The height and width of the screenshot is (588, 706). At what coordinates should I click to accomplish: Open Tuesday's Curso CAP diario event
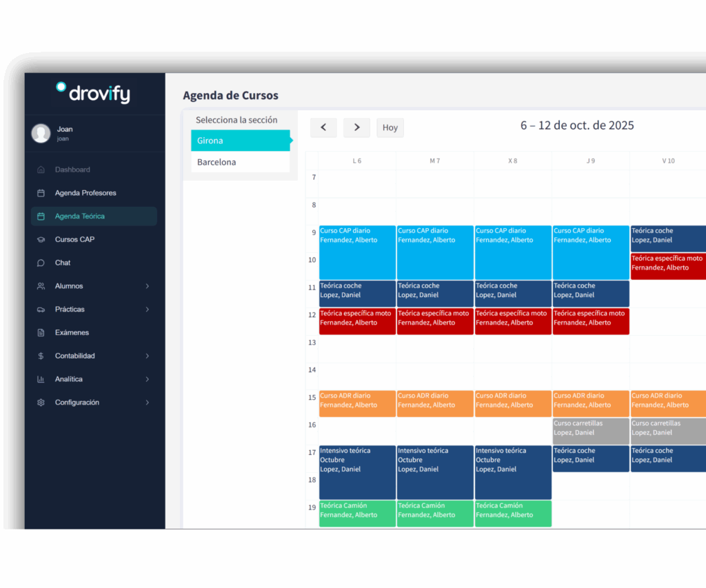point(436,252)
